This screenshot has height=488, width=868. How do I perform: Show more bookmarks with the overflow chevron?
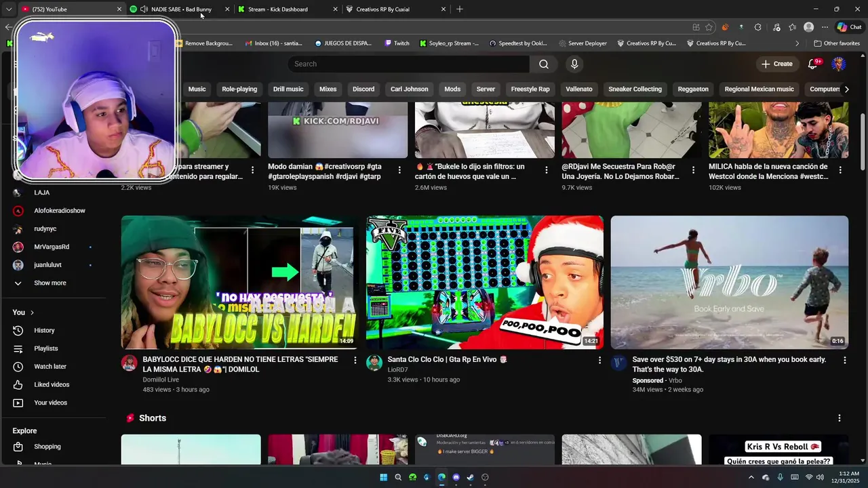797,43
